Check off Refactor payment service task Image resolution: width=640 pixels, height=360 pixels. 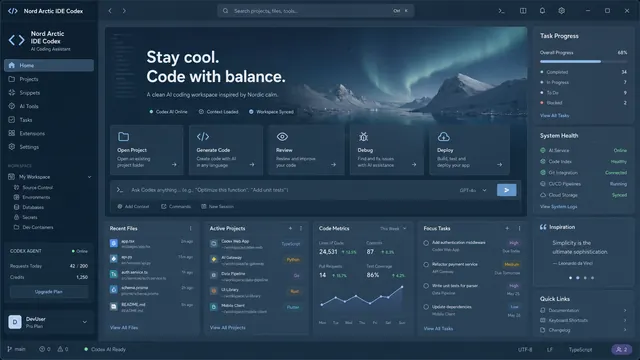click(426, 264)
